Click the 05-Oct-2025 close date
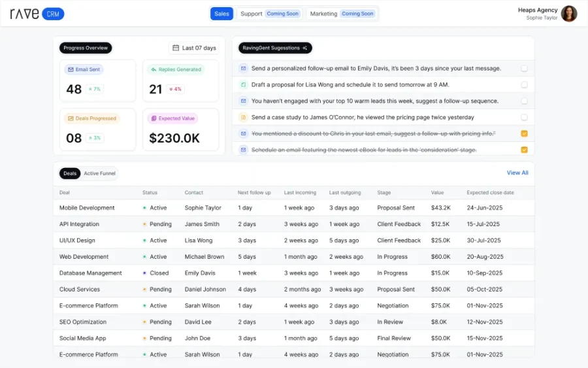This screenshot has height=368, width=588. point(485,289)
